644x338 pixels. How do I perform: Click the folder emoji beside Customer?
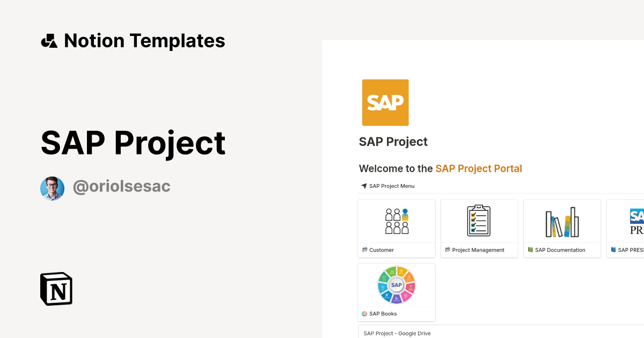coord(364,250)
